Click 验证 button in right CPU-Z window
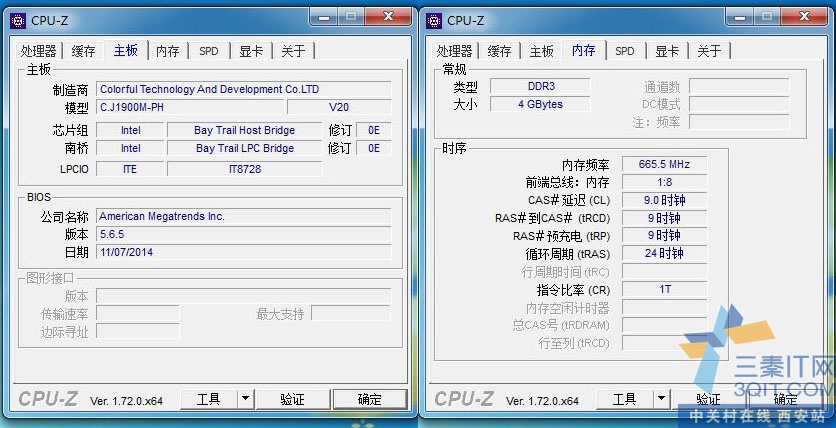The height and width of the screenshot is (428, 836). pos(709,399)
